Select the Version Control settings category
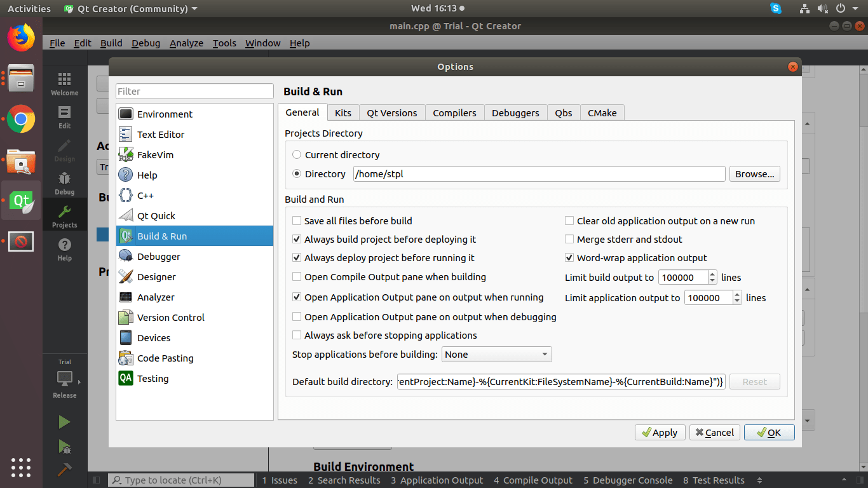The height and width of the screenshot is (488, 868). click(x=171, y=317)
